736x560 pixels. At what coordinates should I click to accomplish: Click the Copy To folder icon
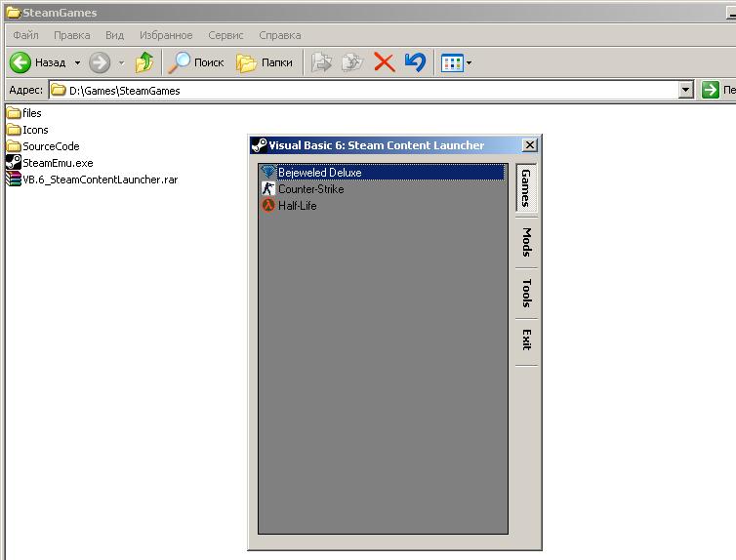pyautogui.click(x=352, y=62)
